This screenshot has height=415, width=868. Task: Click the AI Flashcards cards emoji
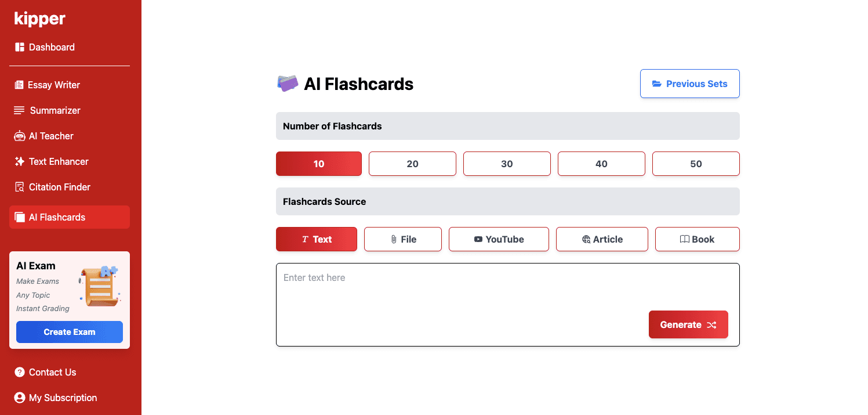[288, 84]
